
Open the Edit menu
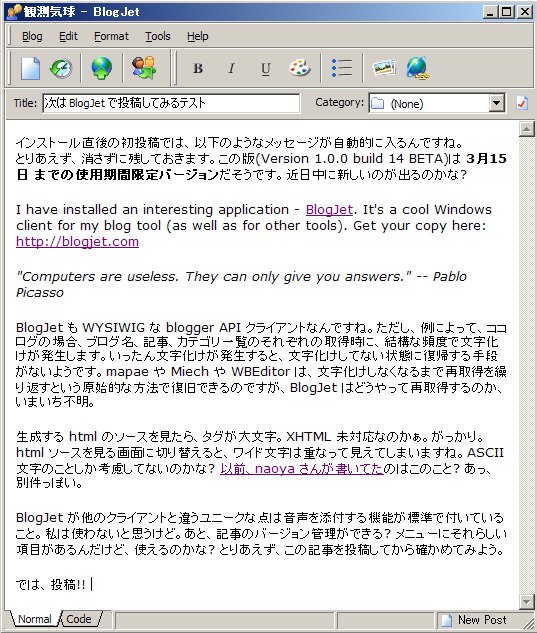68,36
